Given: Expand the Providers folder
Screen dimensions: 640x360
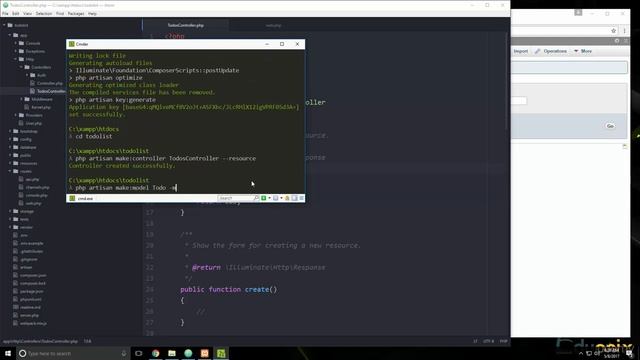Looking at the screenshot, I should (16, 115).
